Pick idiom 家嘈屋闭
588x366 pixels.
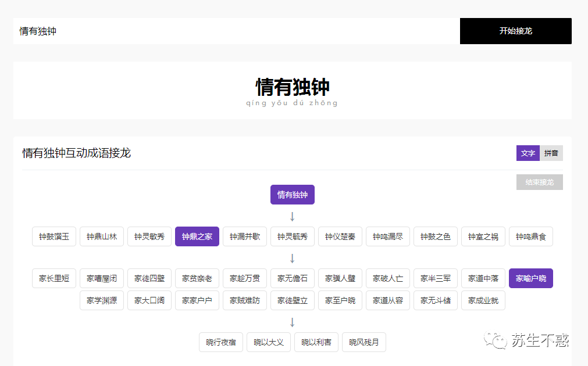click(102, 278)
